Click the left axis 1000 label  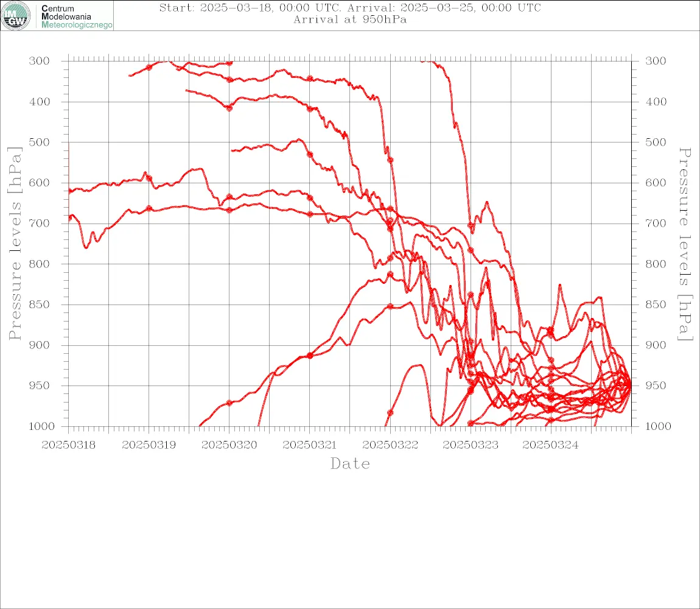pos(42,426)
